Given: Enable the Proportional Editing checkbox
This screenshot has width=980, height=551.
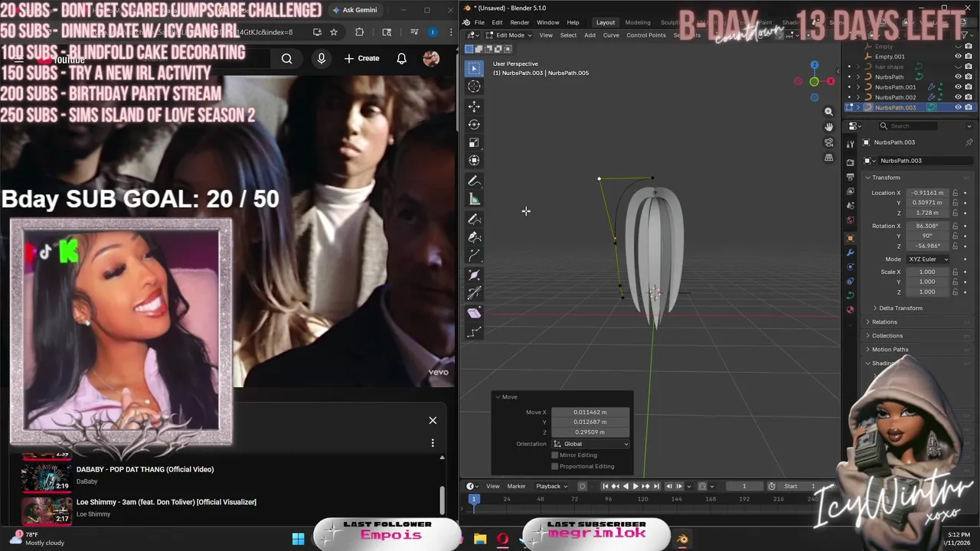Looking at the screenshot, I should (555, 466).
